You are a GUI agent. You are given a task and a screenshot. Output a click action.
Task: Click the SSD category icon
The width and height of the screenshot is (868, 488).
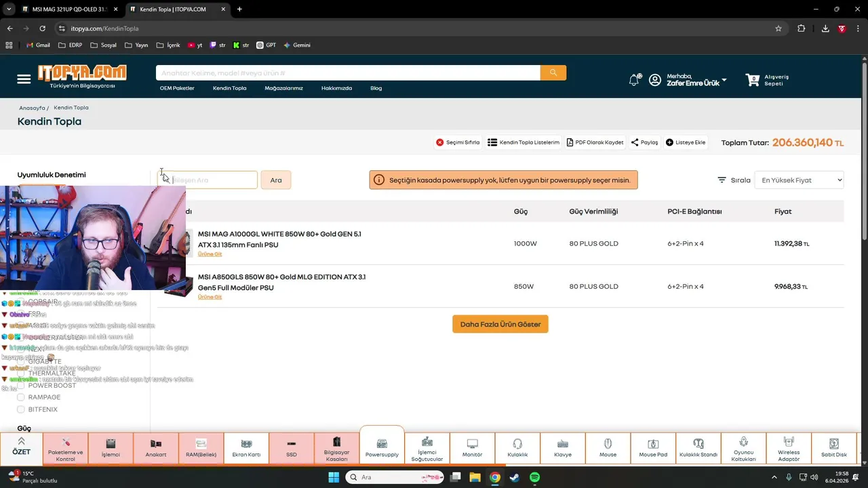pyautogui.click(x=292, y=443)
